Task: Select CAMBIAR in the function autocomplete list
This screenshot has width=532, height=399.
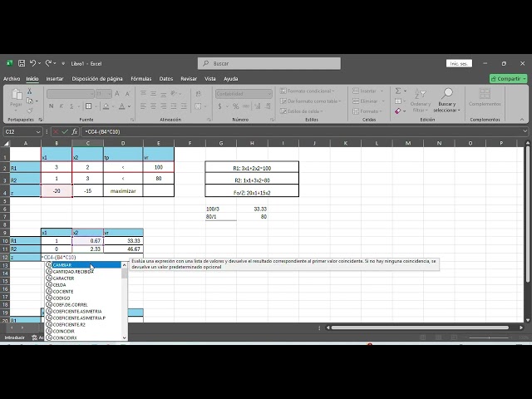Action: click(x=83, y=265)
